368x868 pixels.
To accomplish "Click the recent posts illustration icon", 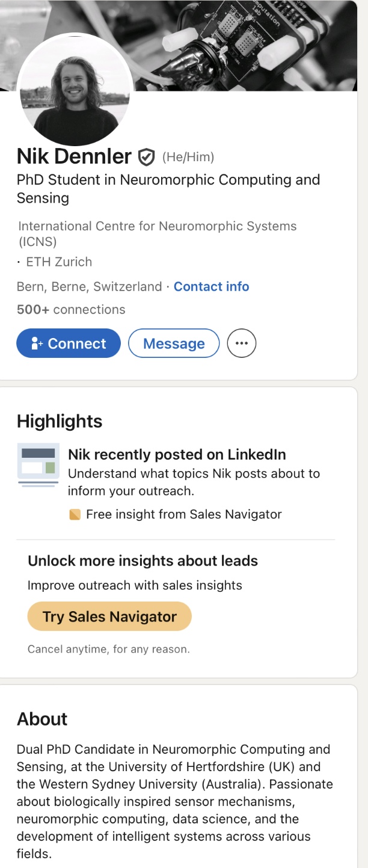I will (38, 465).
